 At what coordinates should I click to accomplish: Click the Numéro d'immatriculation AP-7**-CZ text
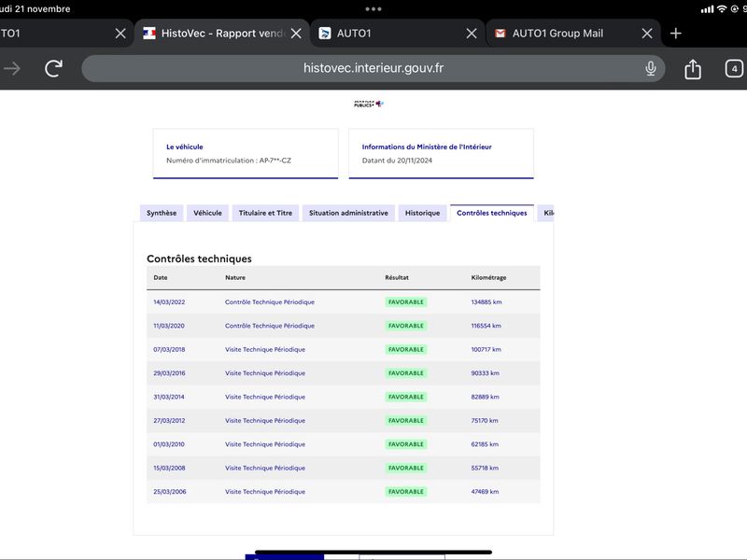(229, 161)
